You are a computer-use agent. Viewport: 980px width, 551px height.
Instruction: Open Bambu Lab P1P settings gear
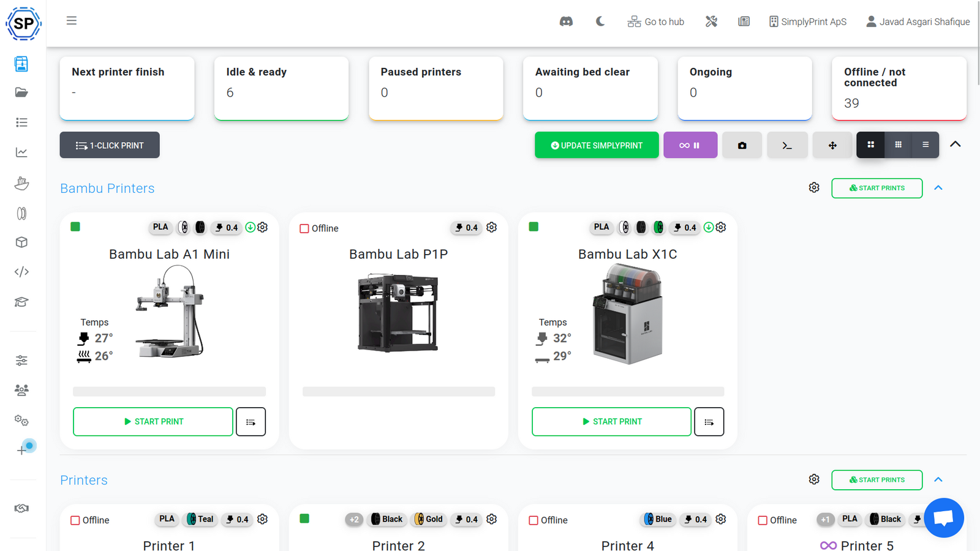point(492,227)
